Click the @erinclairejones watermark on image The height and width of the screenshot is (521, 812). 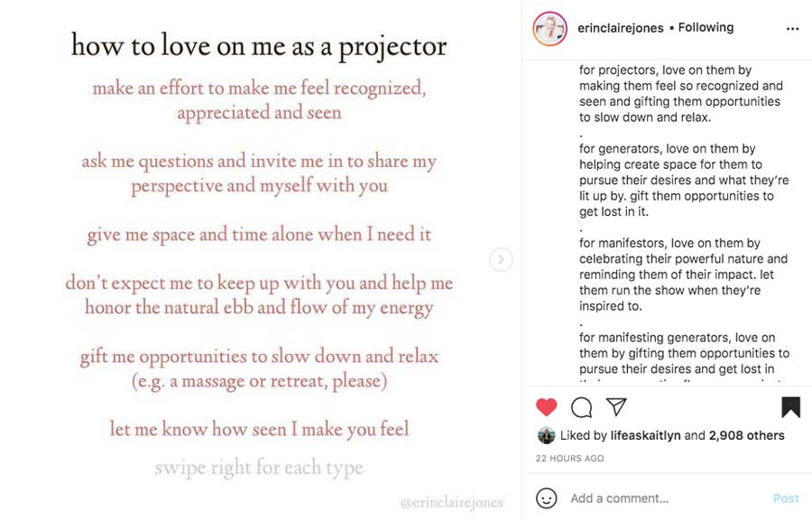(452, 502)
